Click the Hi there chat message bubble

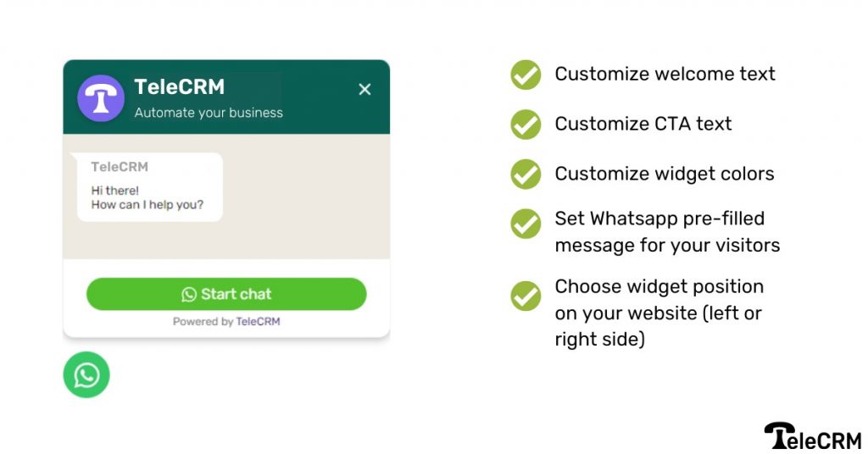(x=149, y=187)
